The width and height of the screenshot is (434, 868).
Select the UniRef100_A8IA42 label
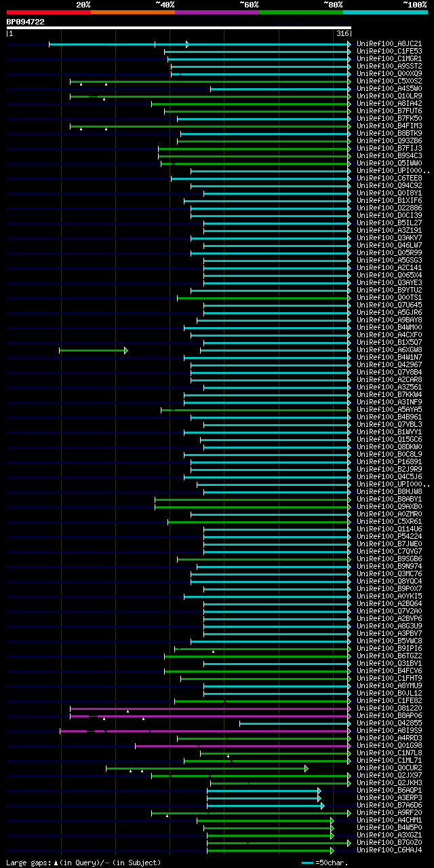point(389,104)
